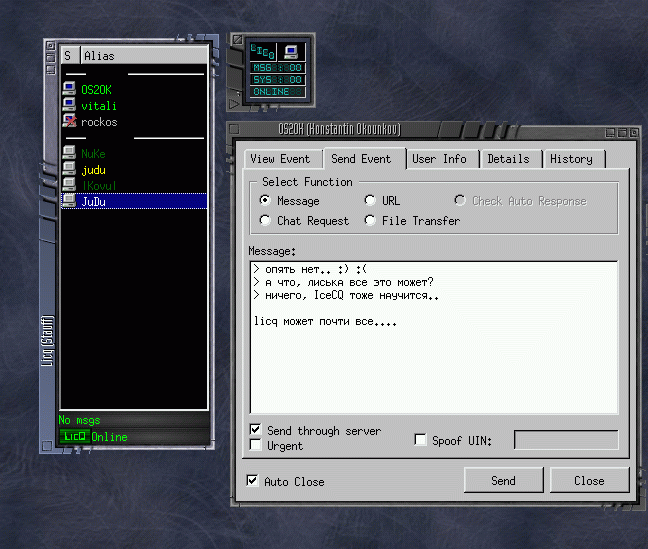Click the triangle arrow on the dock applet frame

click(x=234, y=103)
